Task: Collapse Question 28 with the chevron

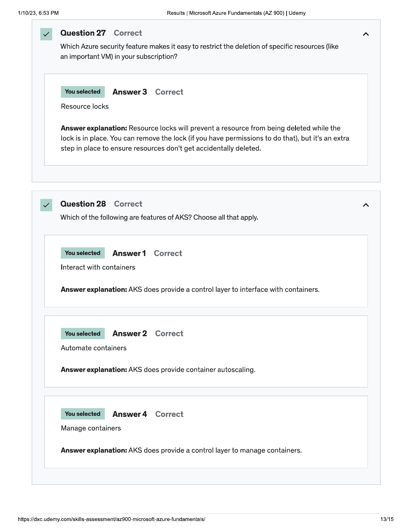Action: click(366, 205)
